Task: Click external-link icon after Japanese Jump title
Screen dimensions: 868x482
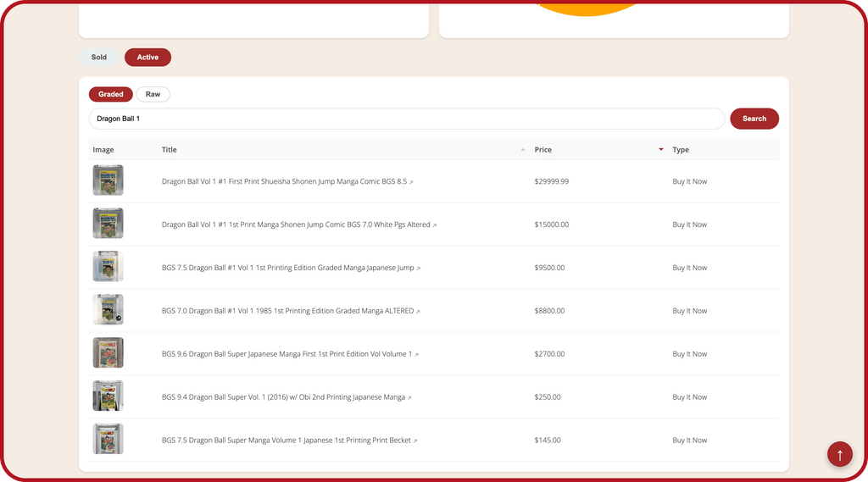Action: pos(419,269)
